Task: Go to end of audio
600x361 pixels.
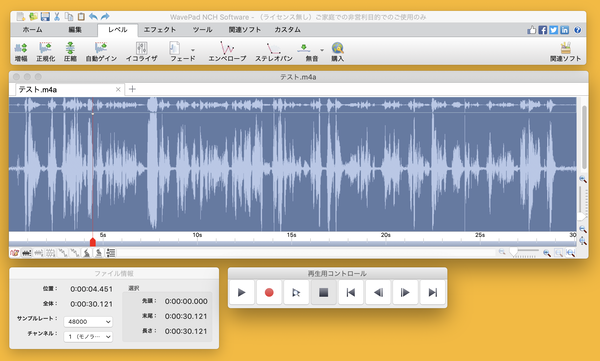Action: pos(432,292)
